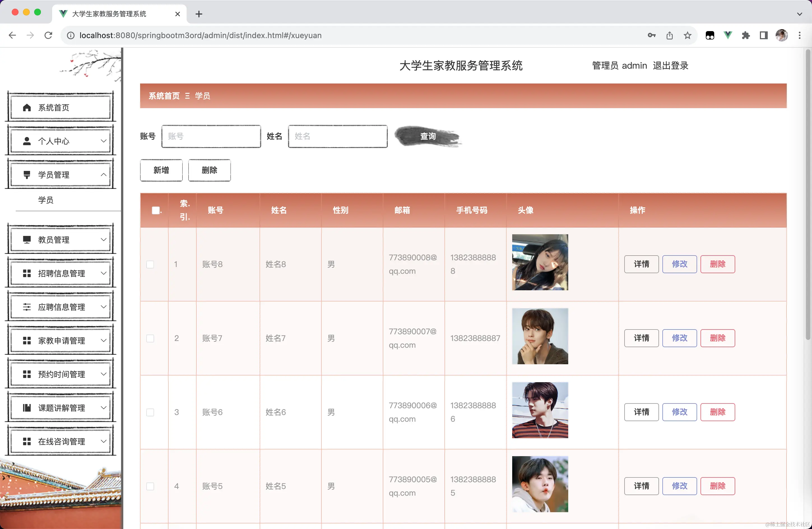Bookmark page with the star icon
Image resolution: width=812 pixels, height=529 pixels.
tap(688, 36)
